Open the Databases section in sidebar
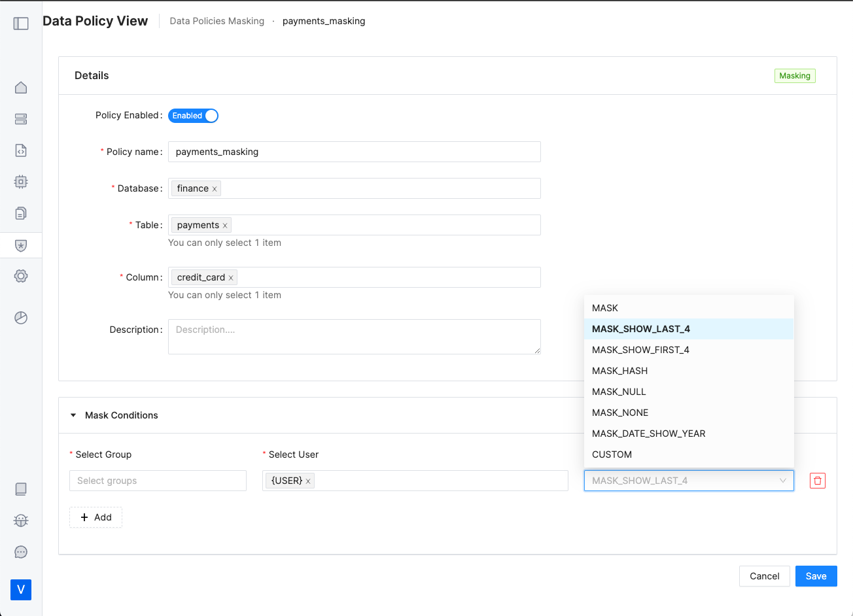The height and width of the screenshot is (616, 853). (x=20, y=119)
